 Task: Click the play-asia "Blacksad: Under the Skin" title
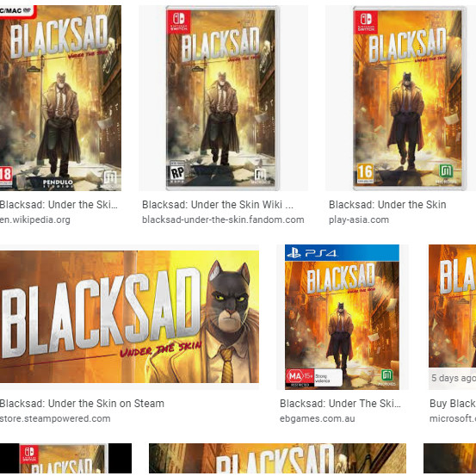tap(387, 205)
